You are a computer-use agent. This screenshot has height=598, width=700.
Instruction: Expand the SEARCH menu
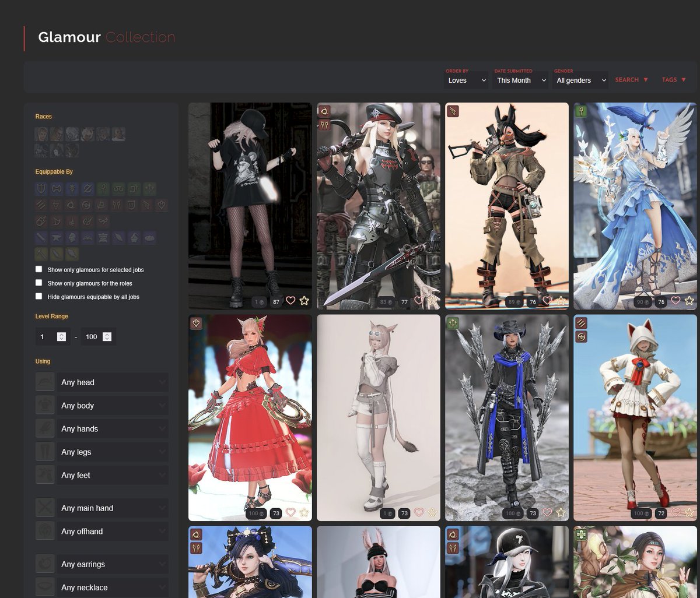(632, 80)
